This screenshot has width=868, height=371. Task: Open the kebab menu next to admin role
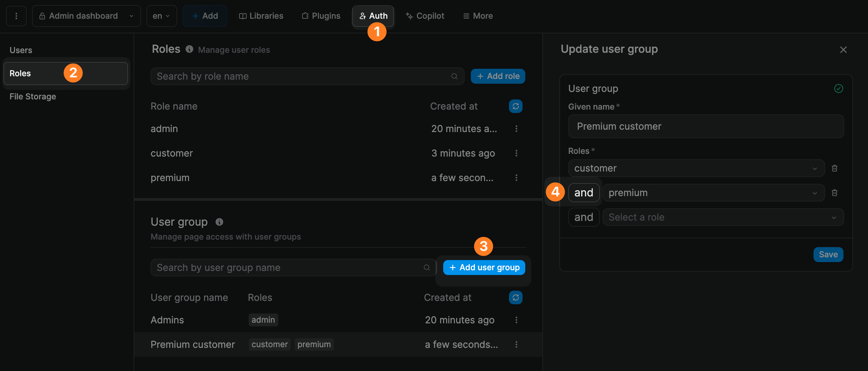click(516, 129)
